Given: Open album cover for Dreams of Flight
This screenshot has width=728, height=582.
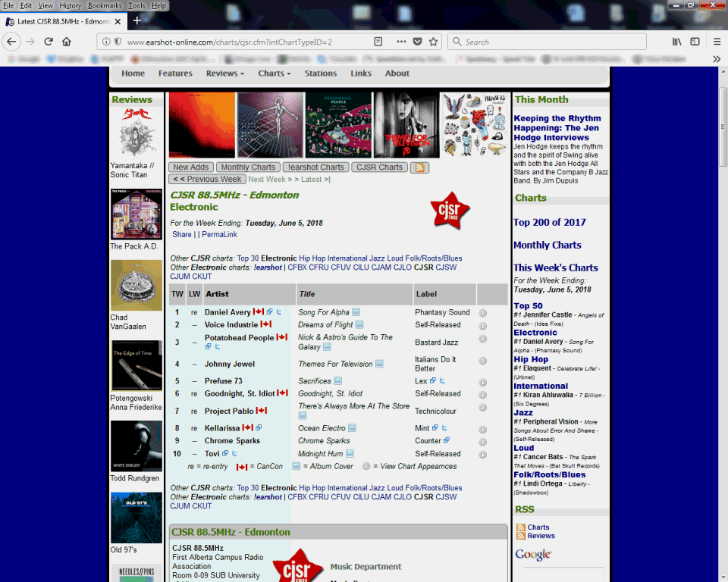Looking at the screenshot, I should click(x=359, y=325).
